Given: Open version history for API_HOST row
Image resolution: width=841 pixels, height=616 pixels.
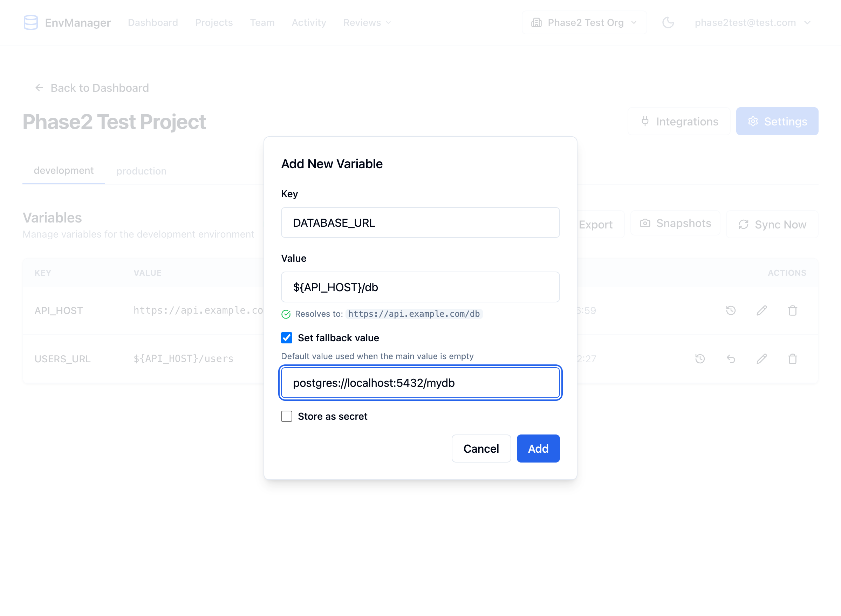Looking at the screenshot, I should [731, 310].
